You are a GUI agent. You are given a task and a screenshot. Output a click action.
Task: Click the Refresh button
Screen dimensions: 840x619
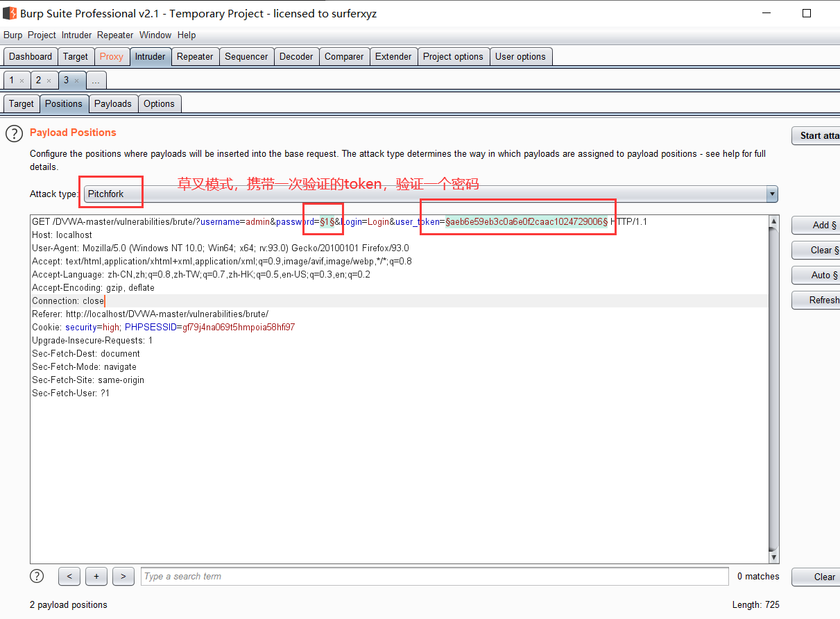tap(816, 300)
